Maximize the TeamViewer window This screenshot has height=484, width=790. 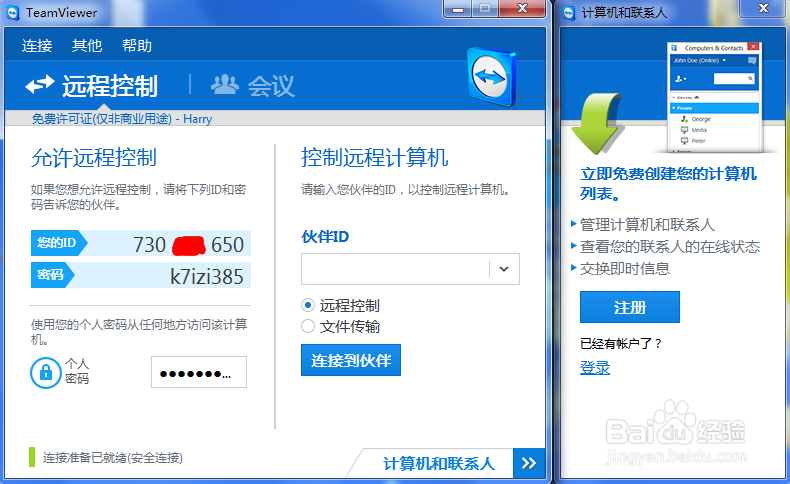485,9
